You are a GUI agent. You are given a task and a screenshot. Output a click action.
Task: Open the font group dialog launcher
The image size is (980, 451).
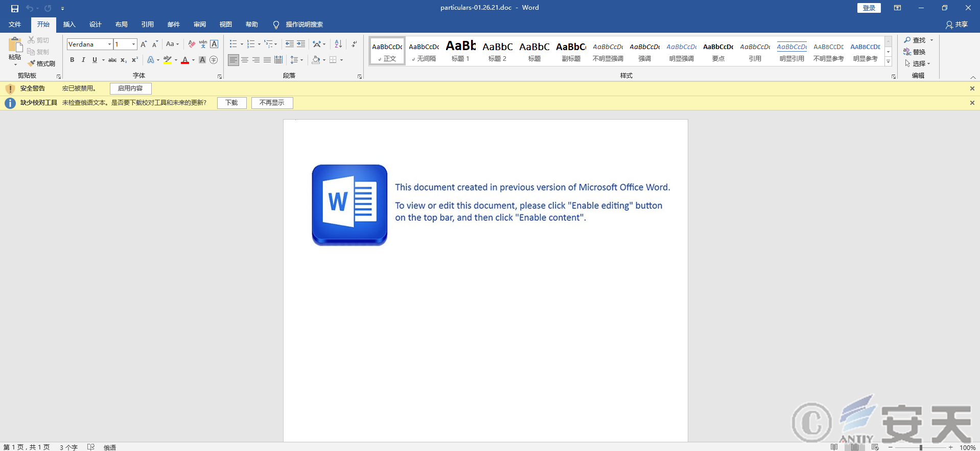pyautogui.click(x=220, y=77)
